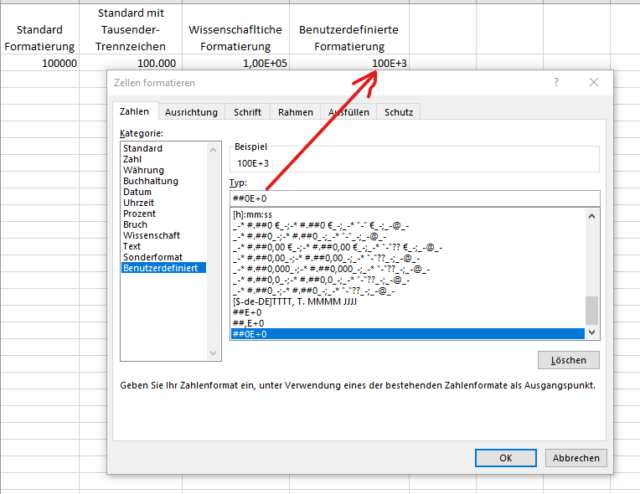Click the Kategorie list scroll up arrow
The image size is (640, 494).
[x=213, y=150]
